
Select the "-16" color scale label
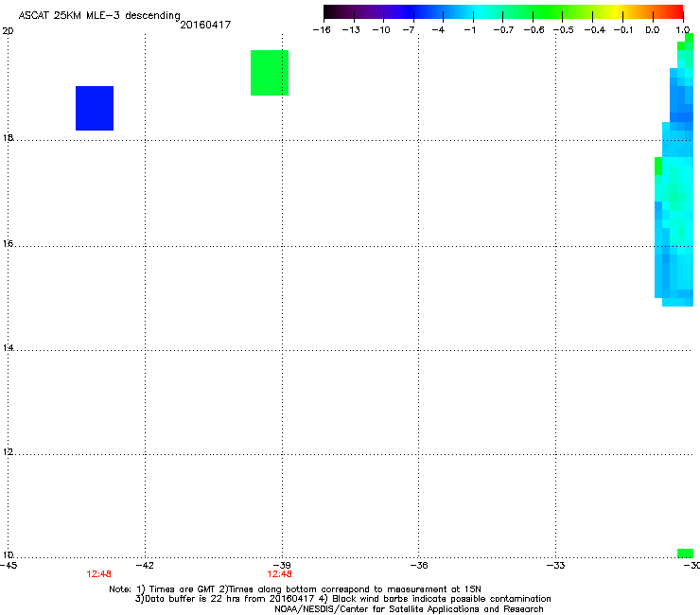point(322,30)
